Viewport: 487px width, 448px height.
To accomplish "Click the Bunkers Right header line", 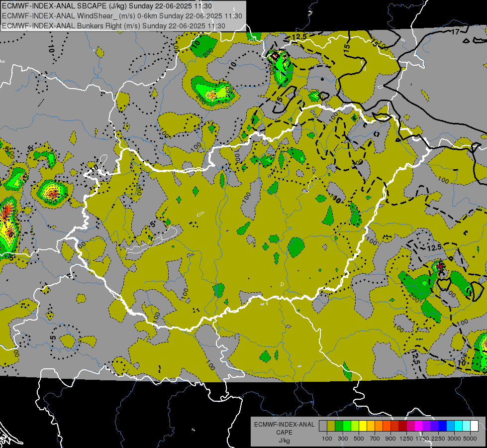I will [x=113, y=26].
